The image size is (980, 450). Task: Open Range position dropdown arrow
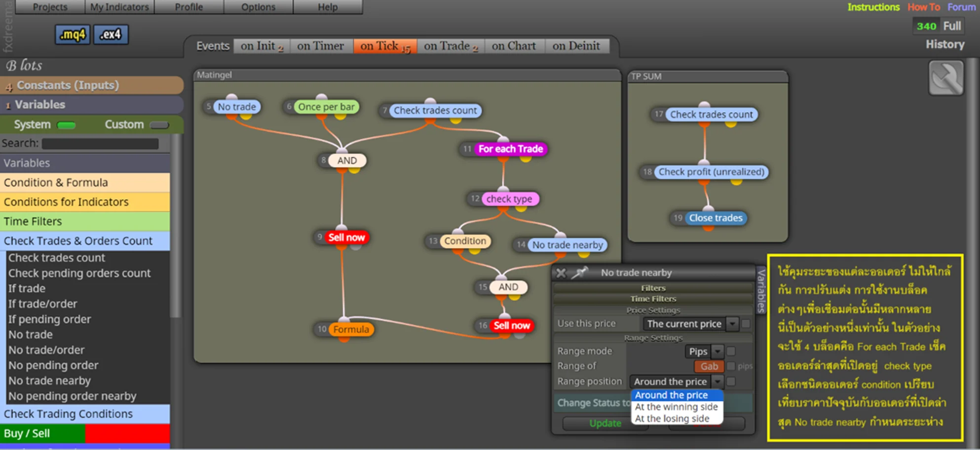pos(717,381)
